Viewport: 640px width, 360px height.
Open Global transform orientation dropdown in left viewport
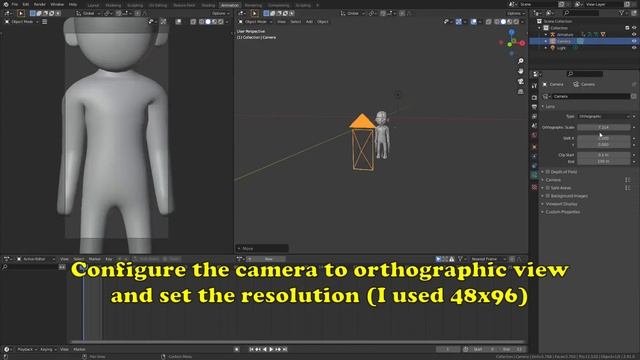pos(89,13)
